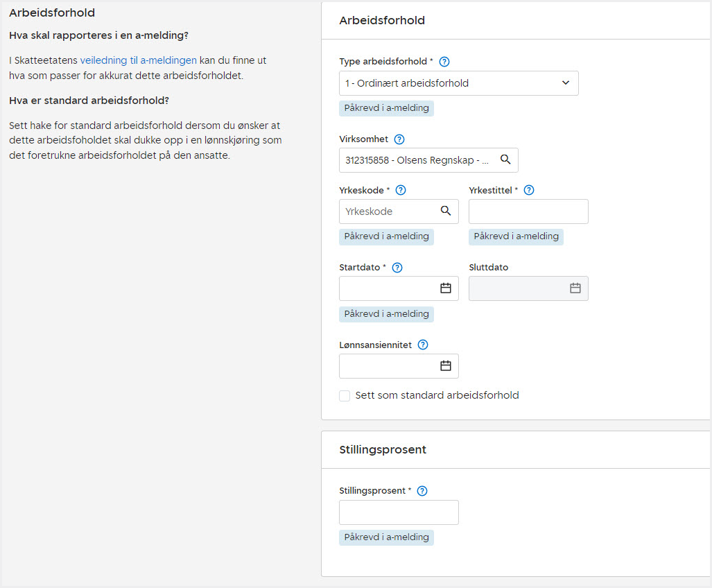Viewport: 712px width, 588px height.
Task: Click the Lønnsansiennitet date input
Action: [388, 366]
